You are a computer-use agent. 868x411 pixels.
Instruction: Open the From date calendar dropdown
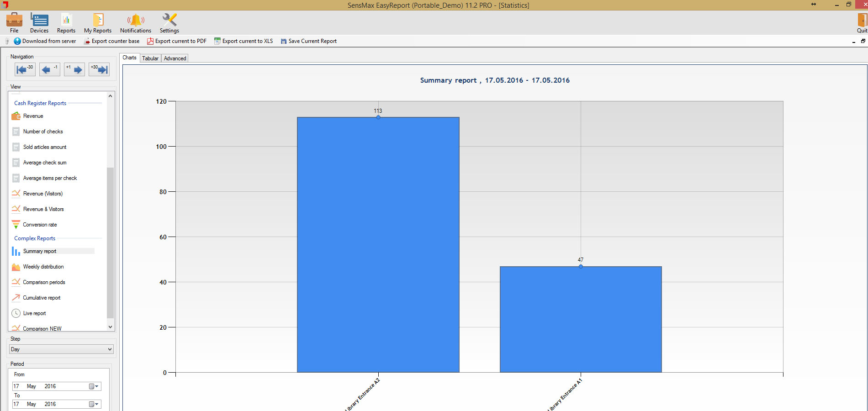[94, 386]
